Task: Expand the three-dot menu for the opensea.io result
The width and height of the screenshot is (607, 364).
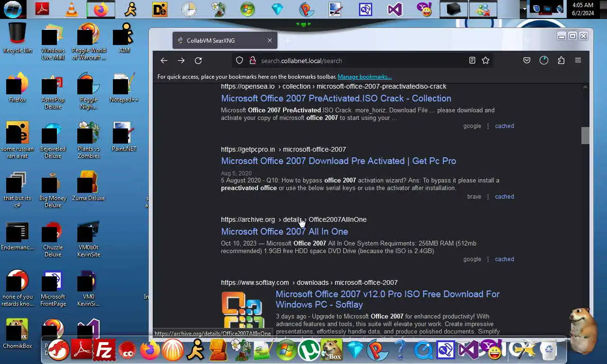Action: tap(488, 126)
